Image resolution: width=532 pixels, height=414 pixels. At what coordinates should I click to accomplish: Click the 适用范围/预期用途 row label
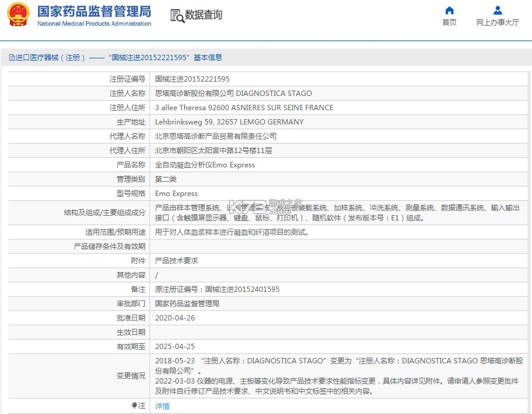(x=116, y=232)
